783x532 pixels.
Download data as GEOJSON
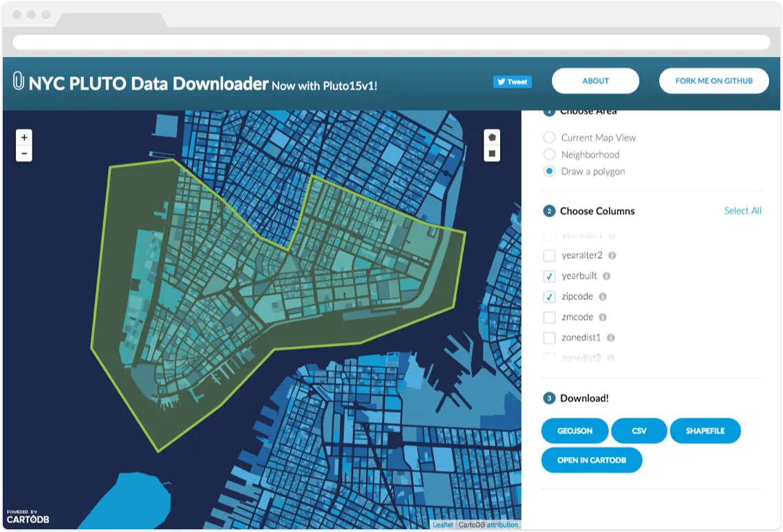pyautogui.click(x=575, y=431)
